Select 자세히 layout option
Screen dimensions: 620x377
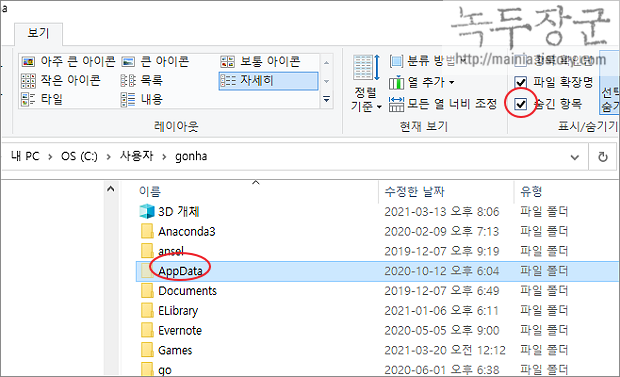click(268, 81)
